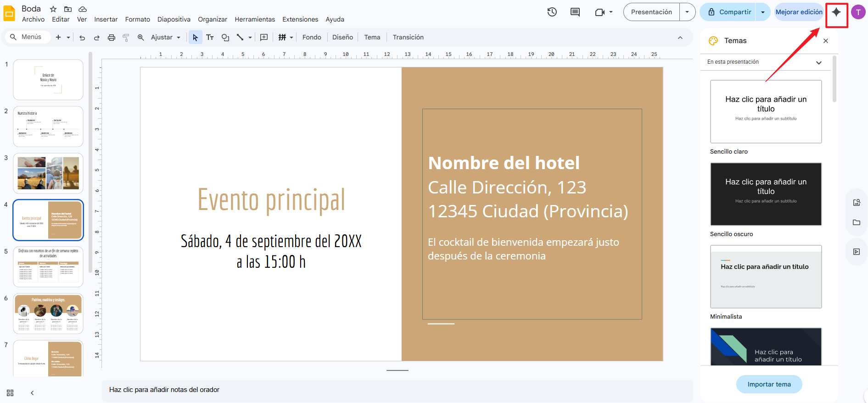Click the speaker notes field

[x=397, y=390]
